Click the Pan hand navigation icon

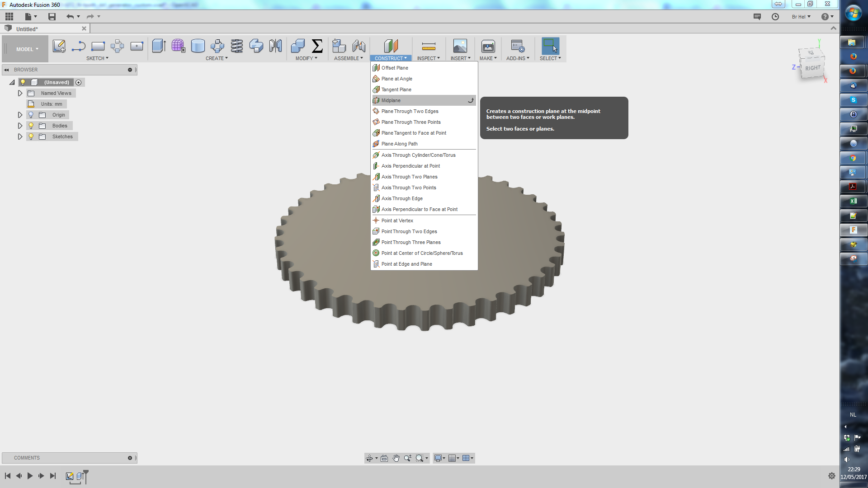[x=396, y=458]
